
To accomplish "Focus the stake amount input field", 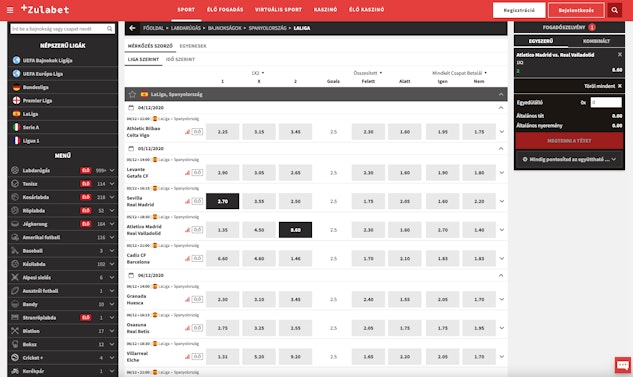I will click(606, 103).
